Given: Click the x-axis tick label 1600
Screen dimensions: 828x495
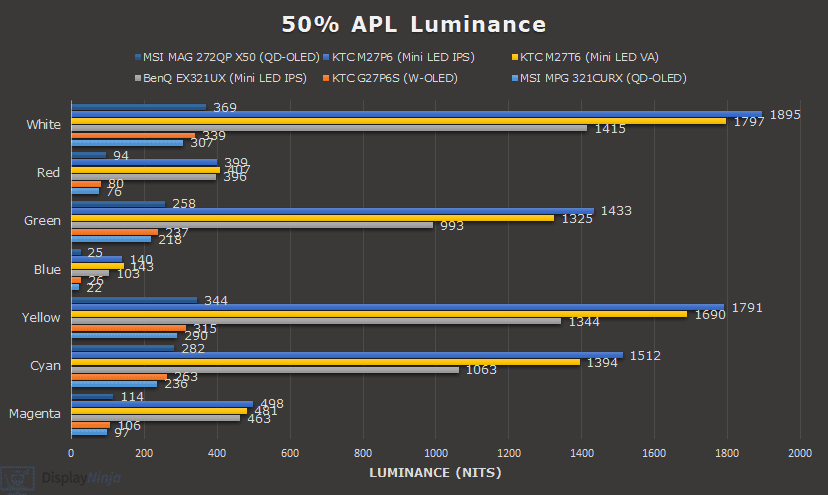Looking at the screenshot, I should tap(654, 453).
